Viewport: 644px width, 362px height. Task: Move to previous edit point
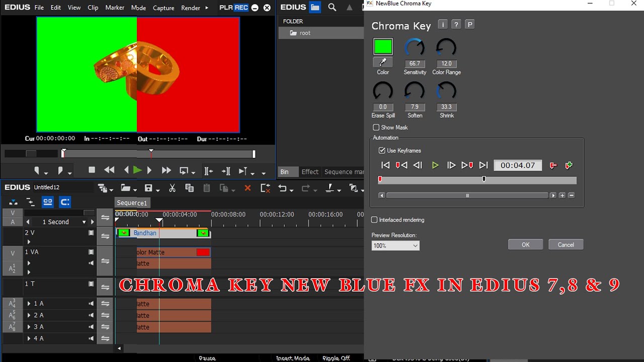click(x=208, y=171)
